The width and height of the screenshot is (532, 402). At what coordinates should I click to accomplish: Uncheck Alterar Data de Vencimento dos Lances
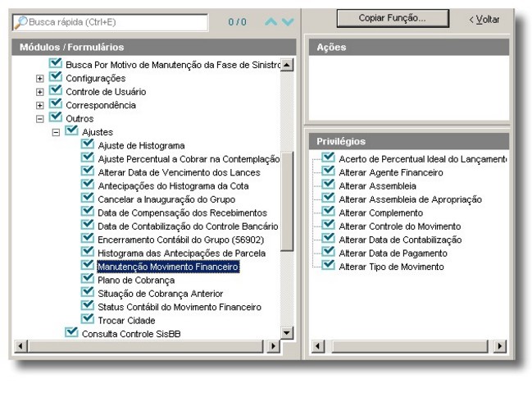(88, 171)
